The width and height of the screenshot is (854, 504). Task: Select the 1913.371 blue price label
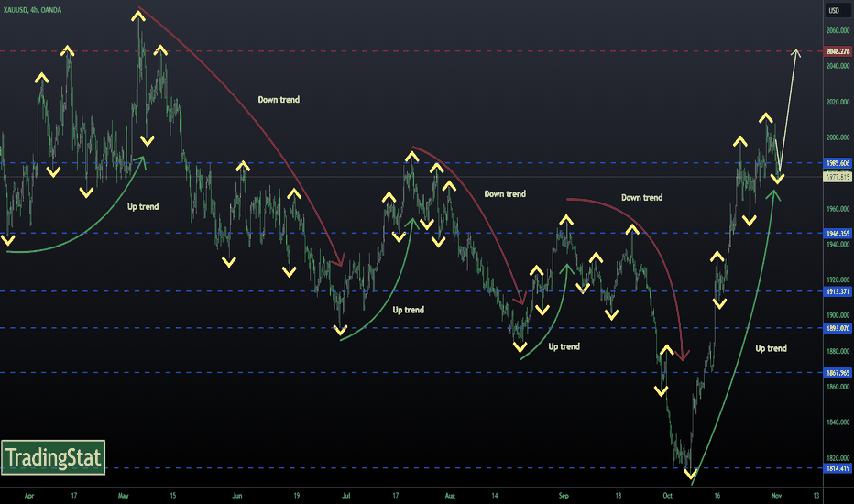[x=838, y=291]
